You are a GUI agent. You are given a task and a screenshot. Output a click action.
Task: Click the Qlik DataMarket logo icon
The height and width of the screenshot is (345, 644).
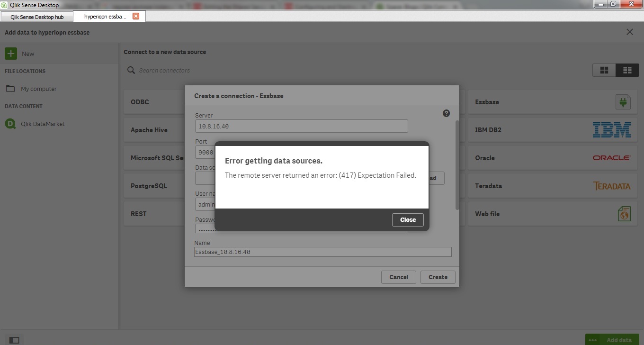point(10,124)
